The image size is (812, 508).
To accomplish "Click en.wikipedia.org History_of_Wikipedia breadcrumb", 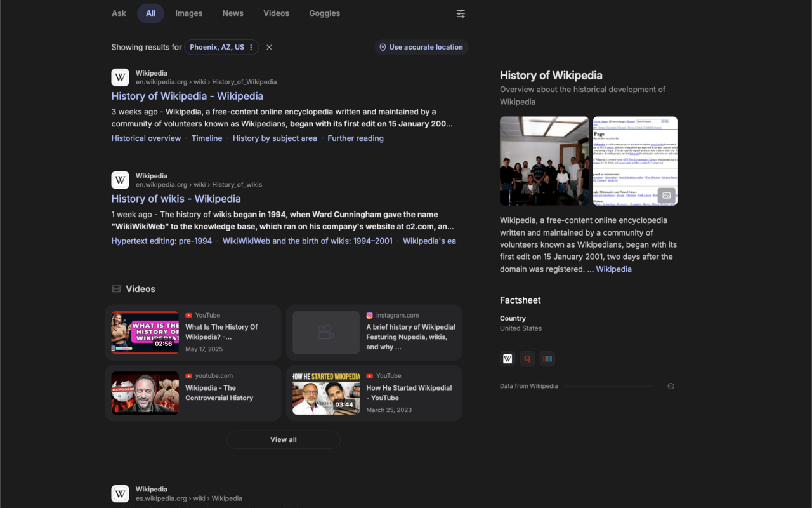I will pos(206,82).
